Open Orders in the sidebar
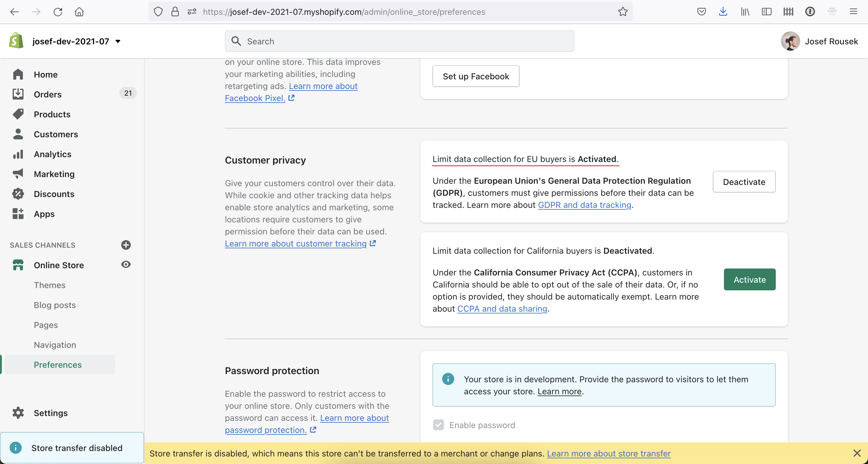Viewport: 868px width, 464px height. pyautogui.click(x=48, y=94)
